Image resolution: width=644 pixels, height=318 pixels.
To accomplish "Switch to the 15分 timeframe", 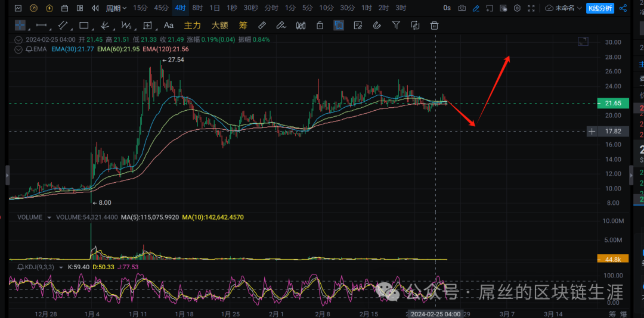I will pyautogui.click(x=140, y=8).
